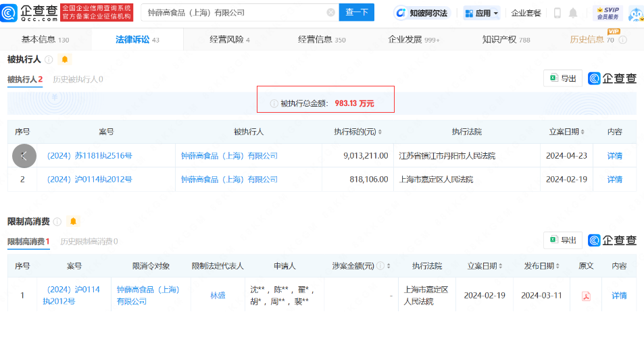The image size is (644, 345).
Task: View 详情 for the 818,106.00 case
Action: pos(614,180)
